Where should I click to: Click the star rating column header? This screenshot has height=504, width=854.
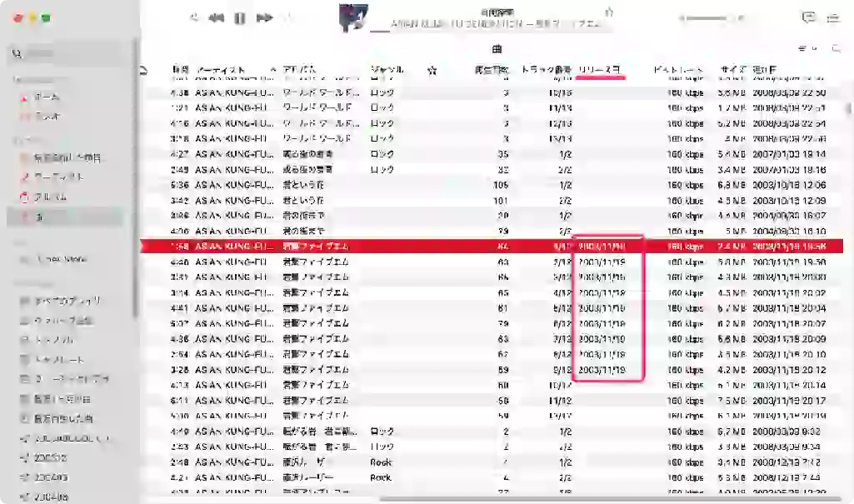432,70
